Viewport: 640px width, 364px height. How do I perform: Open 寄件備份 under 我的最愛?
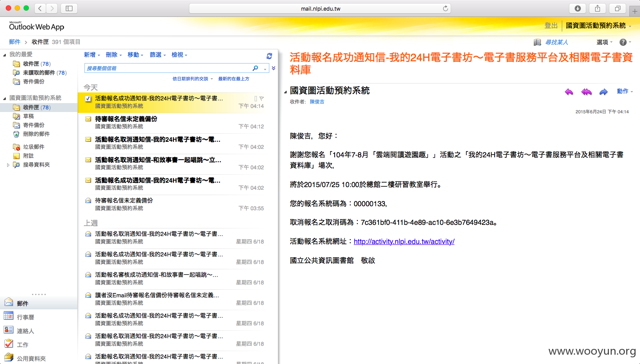pyautogui.click(x=34, y=81)
